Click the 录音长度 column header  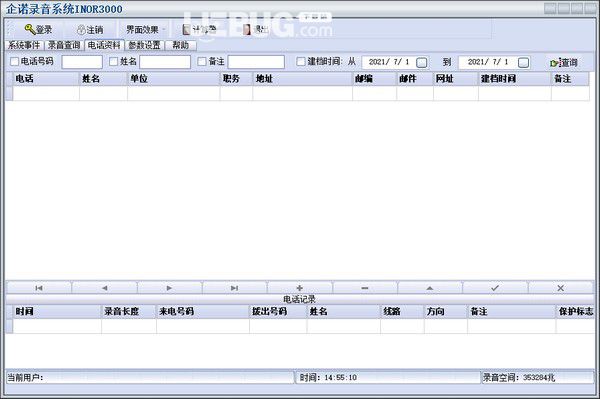tap(129, 312)
